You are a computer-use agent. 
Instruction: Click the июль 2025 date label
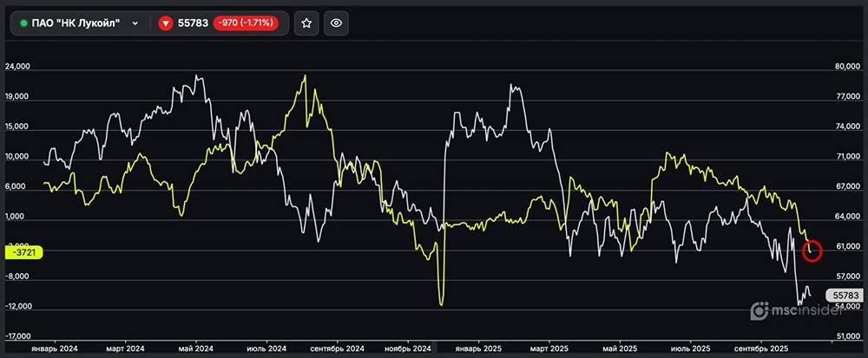click(690, 349)
